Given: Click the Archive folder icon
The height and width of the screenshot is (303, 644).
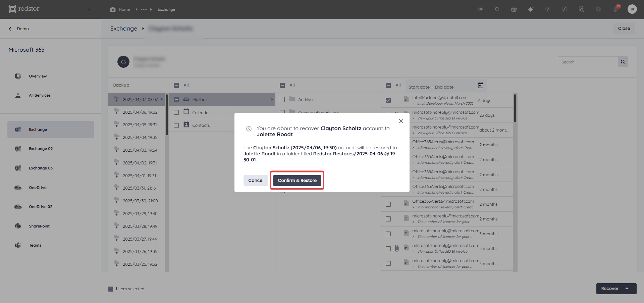Looking at the screenshot, I should tap(292, 99).
